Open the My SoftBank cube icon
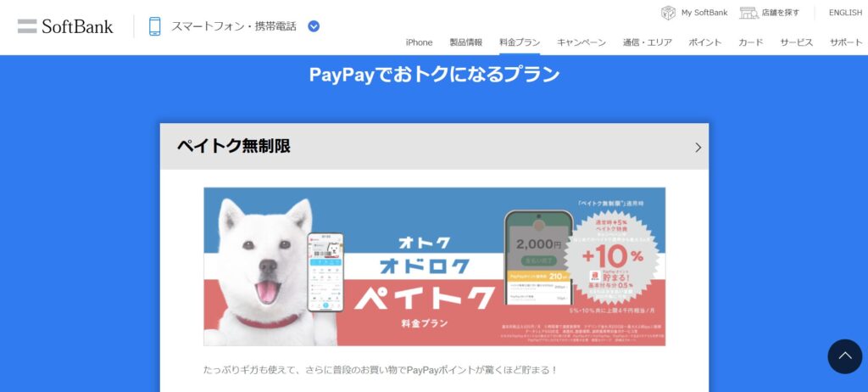 click(668, 12)
